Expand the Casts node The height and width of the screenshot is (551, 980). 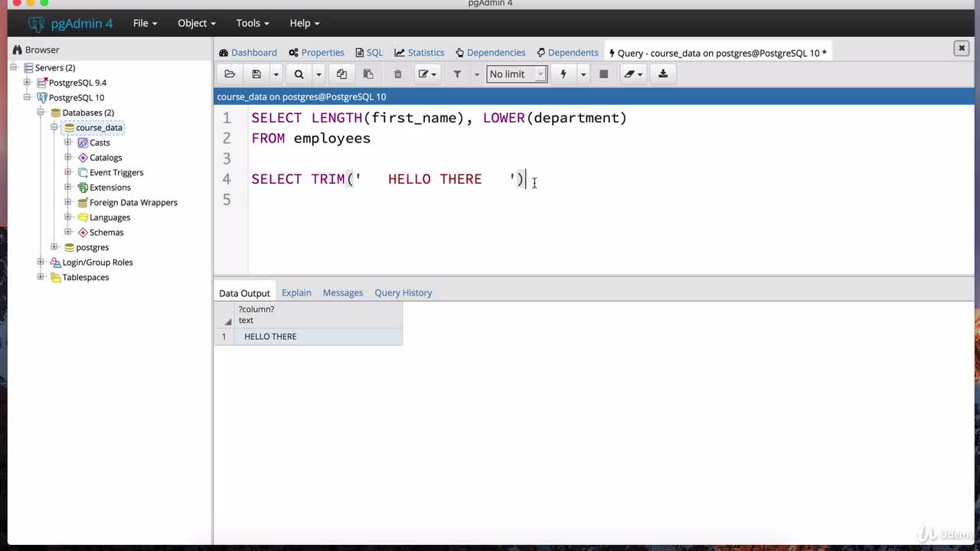pos(68,142)
